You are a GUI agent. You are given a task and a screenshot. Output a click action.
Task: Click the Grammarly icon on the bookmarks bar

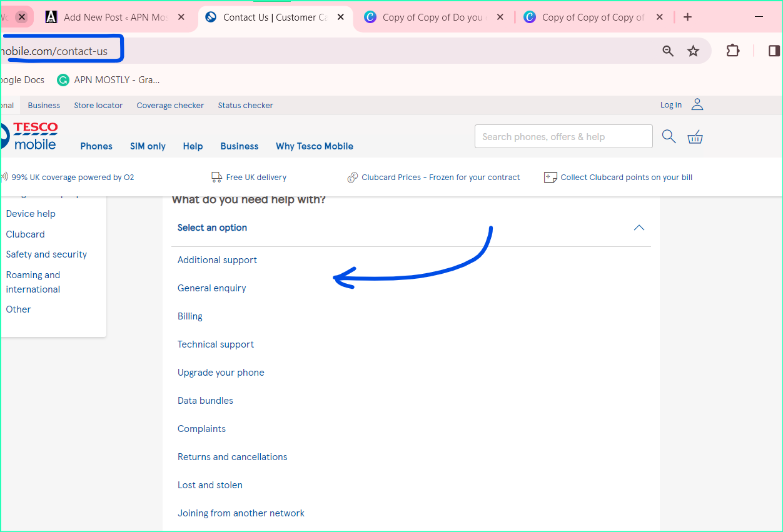(x=63, y=80)
